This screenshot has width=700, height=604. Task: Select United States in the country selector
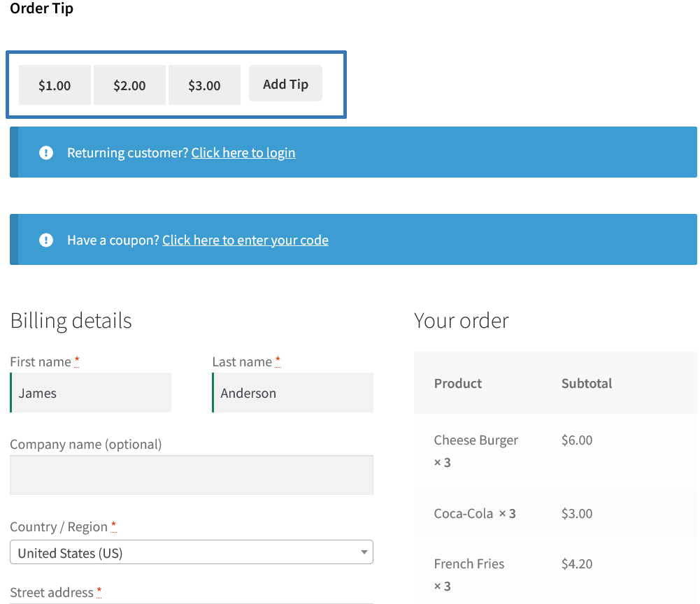tap(192, 552)
